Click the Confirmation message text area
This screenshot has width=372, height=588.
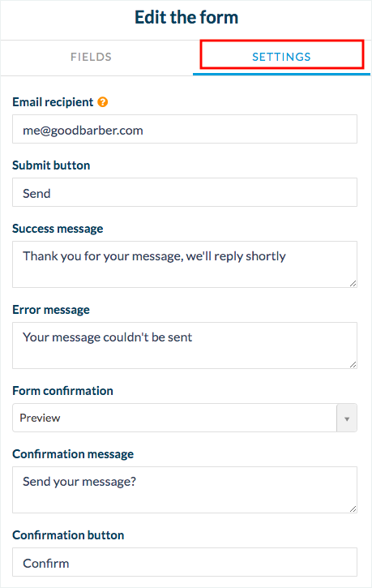185,490
